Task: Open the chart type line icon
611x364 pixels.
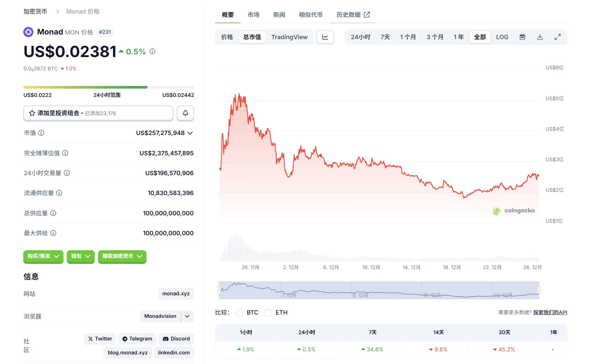Action: click(x=325, y=37)
